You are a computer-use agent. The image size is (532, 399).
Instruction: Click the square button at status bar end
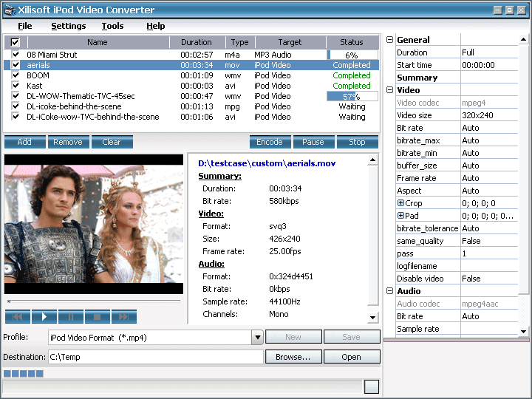tap(371, 386)
